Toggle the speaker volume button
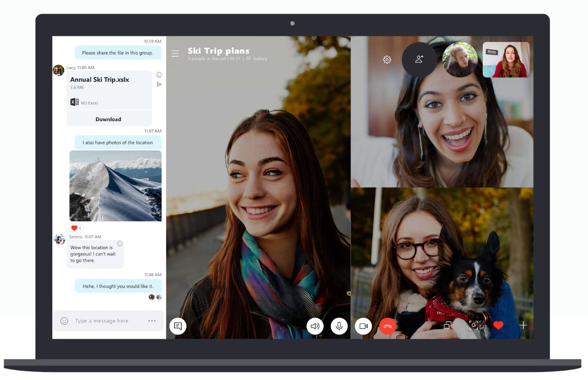588x380 pixels. click(x=315, y=326)
